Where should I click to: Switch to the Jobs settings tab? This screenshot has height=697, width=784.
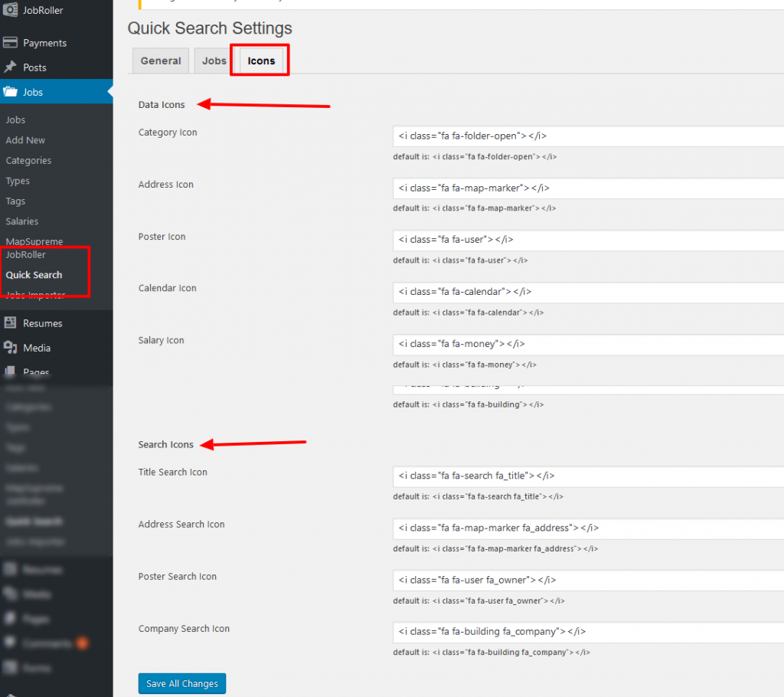pos(214,61)
